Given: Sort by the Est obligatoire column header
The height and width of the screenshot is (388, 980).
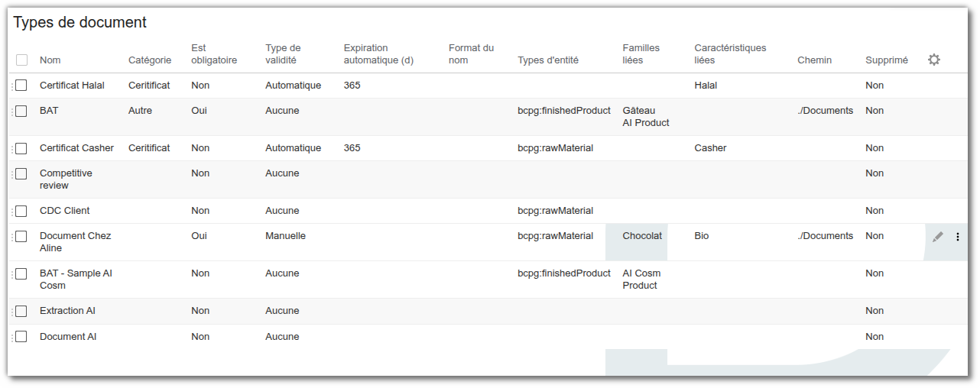Looking at the screenshot, I should click(214, 53).
